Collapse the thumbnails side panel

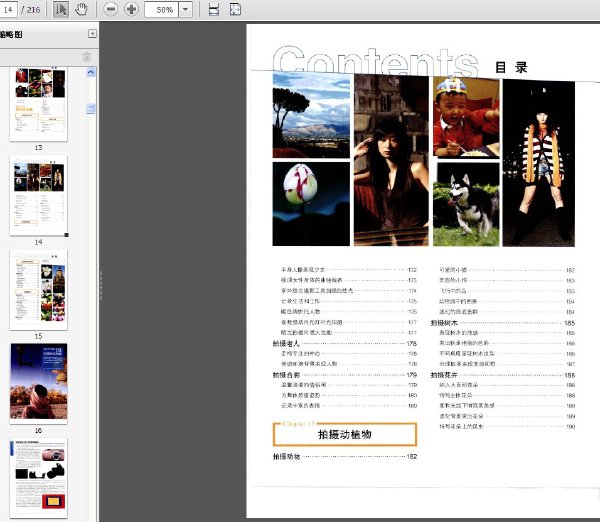[92, 34]
